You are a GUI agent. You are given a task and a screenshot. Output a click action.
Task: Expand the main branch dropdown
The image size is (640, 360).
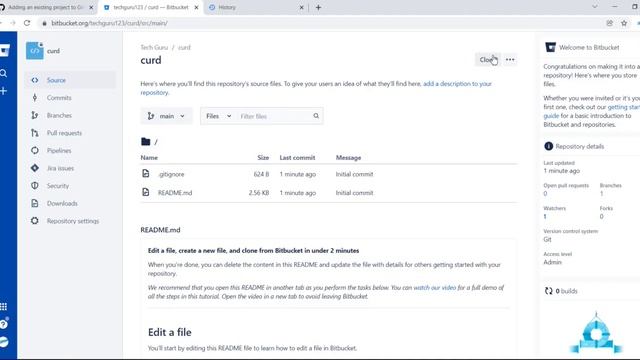[x=166, y=116]
